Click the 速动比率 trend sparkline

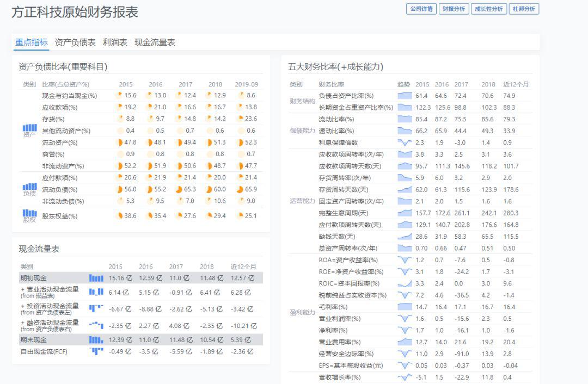click(x=405, y=131)
